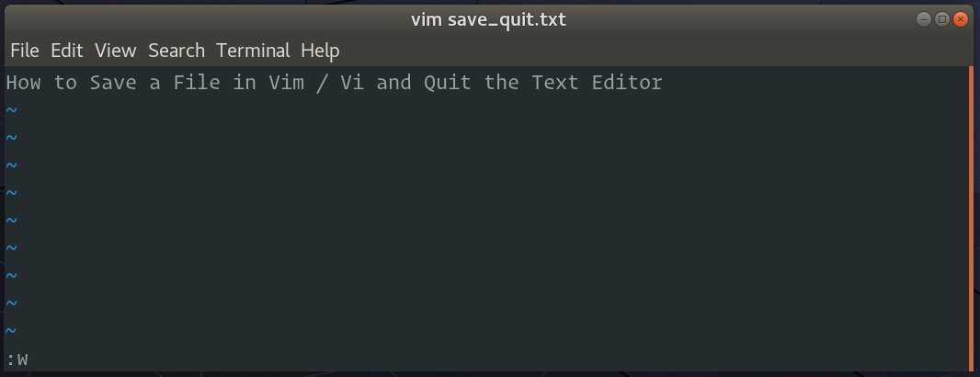Click the "vim save_quit.txt" window title
980x377 pixels.
pos(487,18)
